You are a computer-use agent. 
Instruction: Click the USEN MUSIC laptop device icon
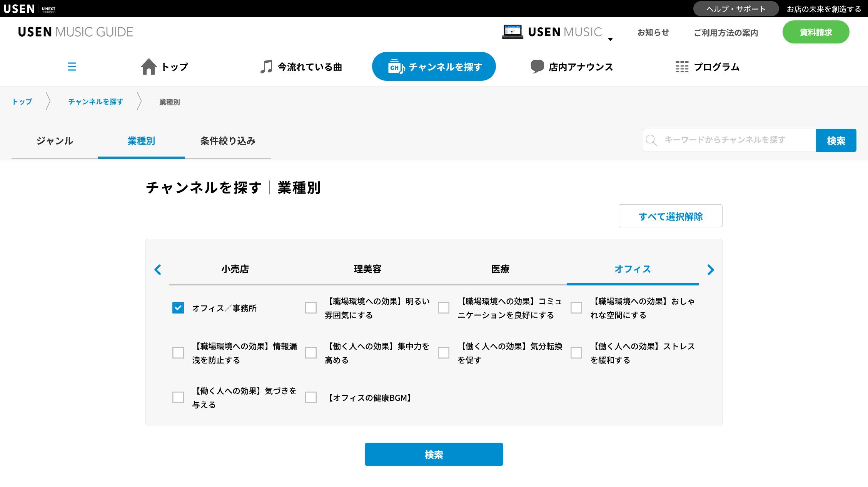pyautogui.click(x=512, y=32)
